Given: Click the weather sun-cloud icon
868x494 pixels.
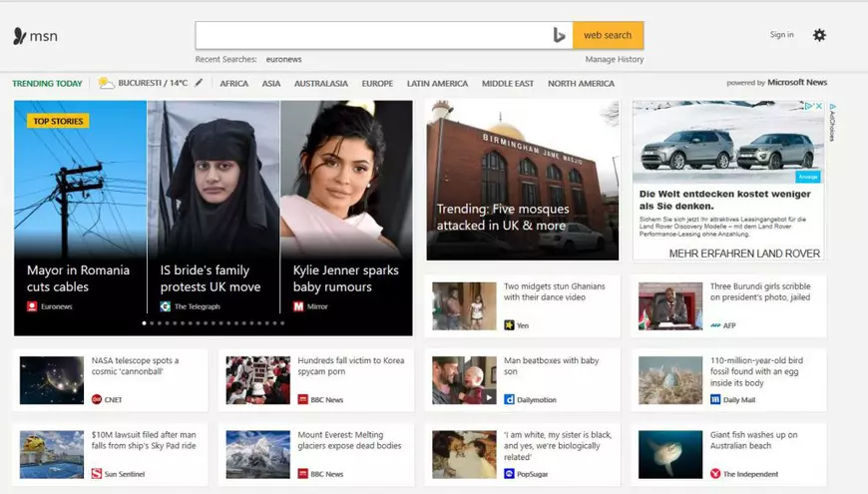Looking at the screenshot, I should coord(106,83).
